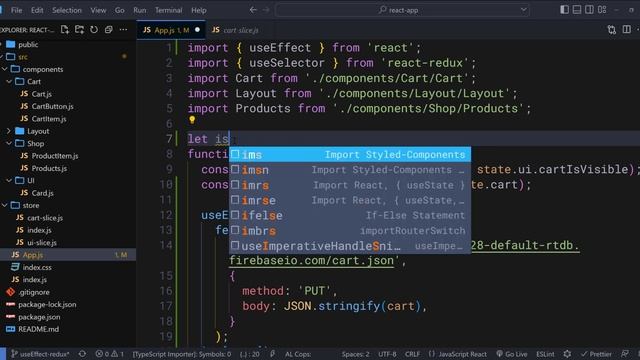Click the Prettier status item
640x360 pixels.
pos(596,354)
